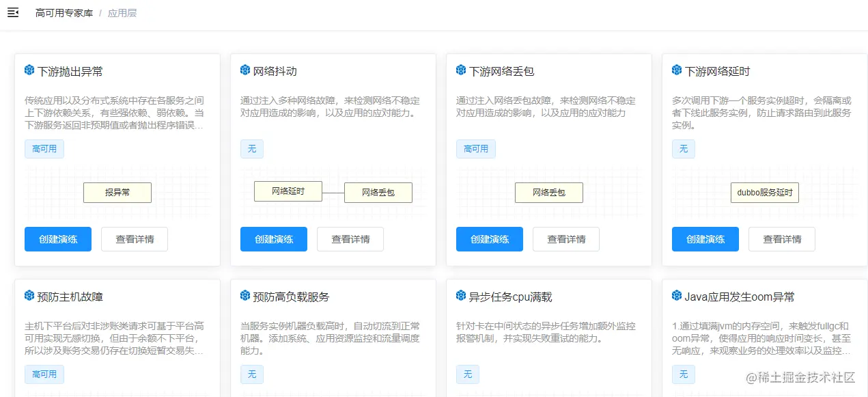Click the 无 tag on 异步任务cpu满载 card
The image size is (868, 397).
coord(468,374)
